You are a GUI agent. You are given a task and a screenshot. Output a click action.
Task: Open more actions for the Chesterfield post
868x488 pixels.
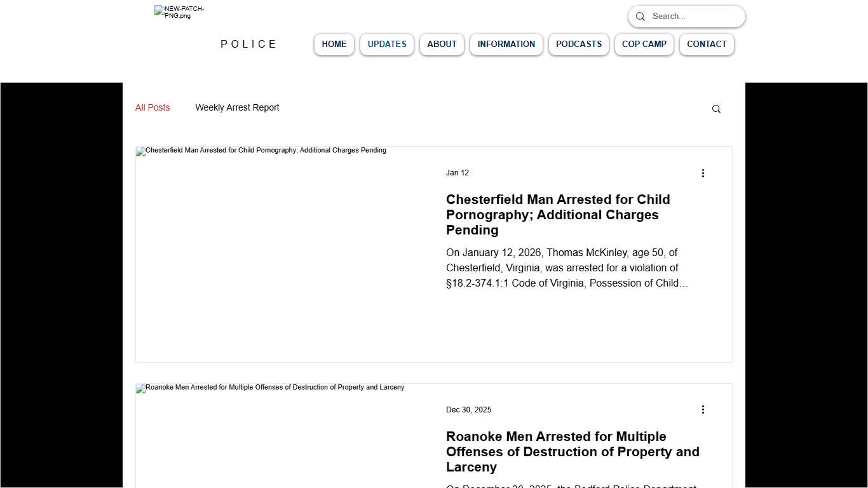[703, 173]
